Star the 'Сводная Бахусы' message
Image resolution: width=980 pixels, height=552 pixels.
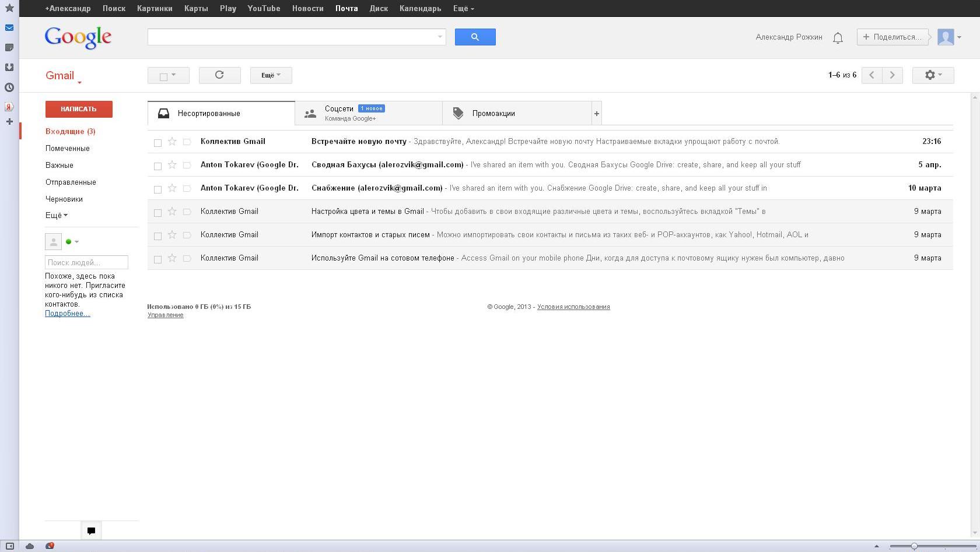click(x=172, y=164)
